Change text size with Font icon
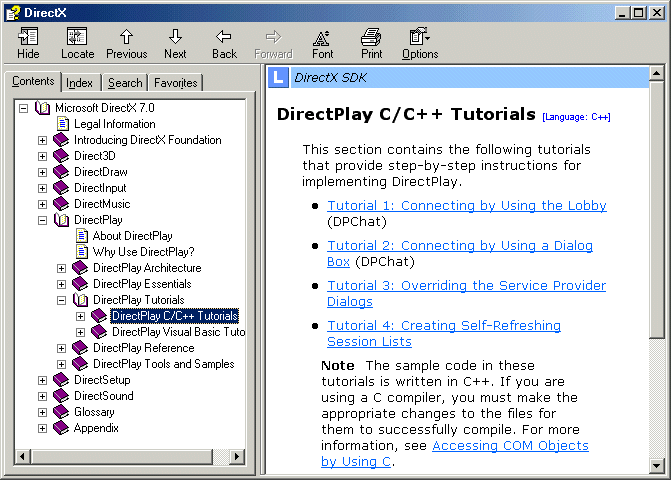Screen dimensions: 671x480 (x=322, y=38)
